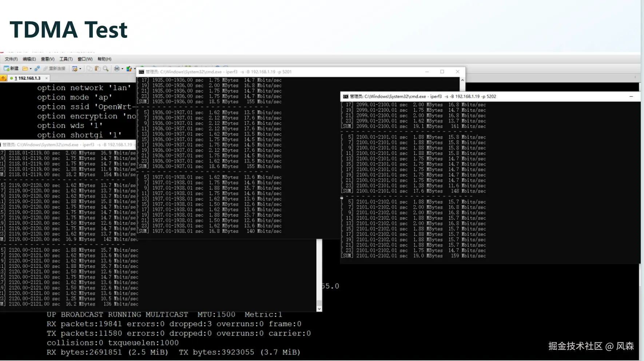Click scroll-up arrow in 5201 window
Image resolution: width=644 pixels, height=361 pixels.
pyautogui.click(x=462, y=80)
